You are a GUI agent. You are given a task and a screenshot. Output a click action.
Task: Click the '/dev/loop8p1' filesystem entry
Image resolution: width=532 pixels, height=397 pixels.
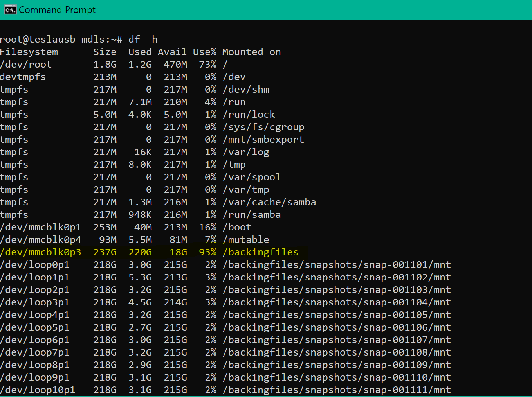point(35,365)
